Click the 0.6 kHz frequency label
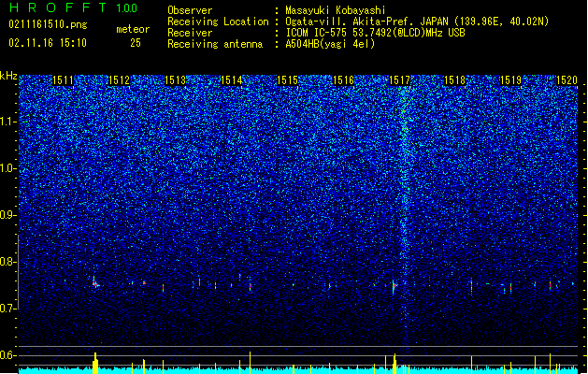The width and height of the screenshot is (588, 374). [8, 355]
